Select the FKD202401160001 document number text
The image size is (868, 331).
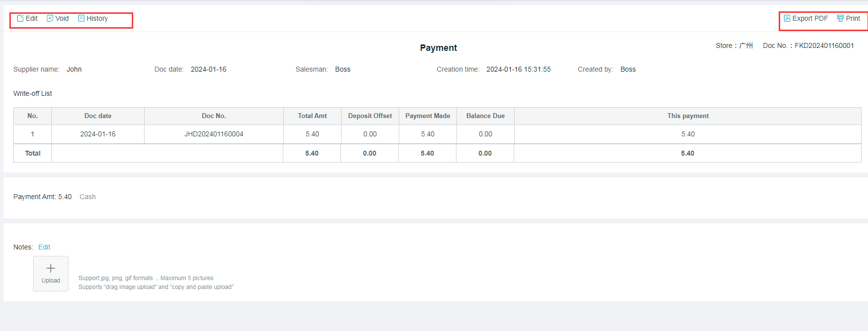coord(824,45)
